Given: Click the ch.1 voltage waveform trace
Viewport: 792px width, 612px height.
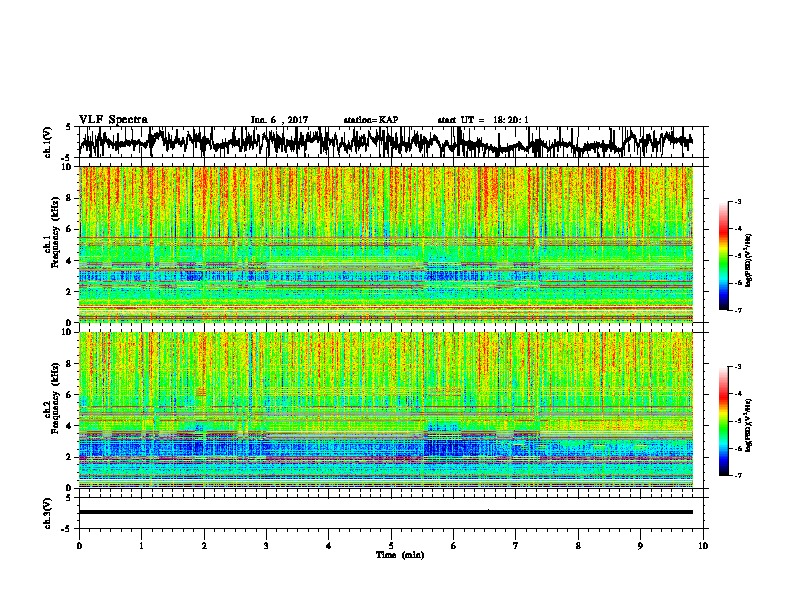Looking at the screenshot, I should [x=386, y=142].
